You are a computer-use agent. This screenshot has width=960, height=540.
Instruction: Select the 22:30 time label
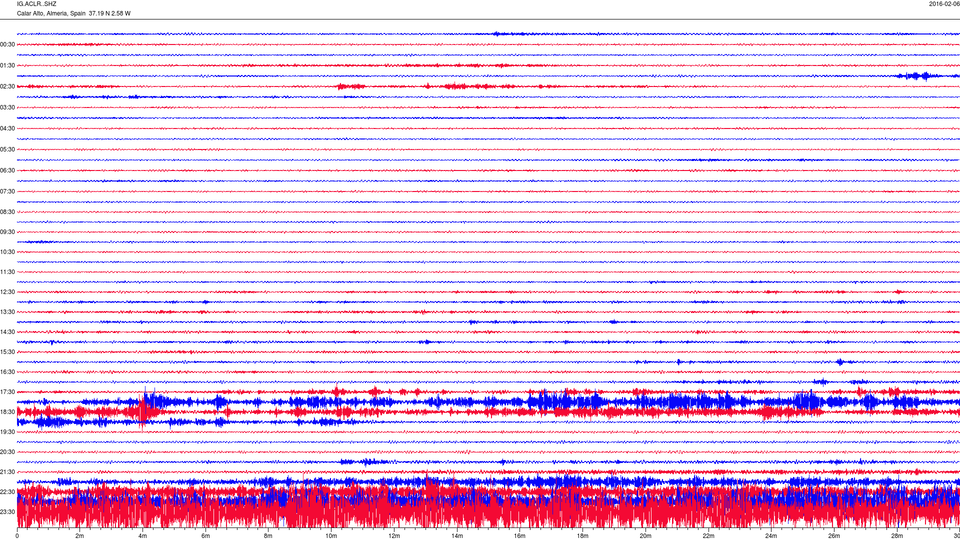7,492
